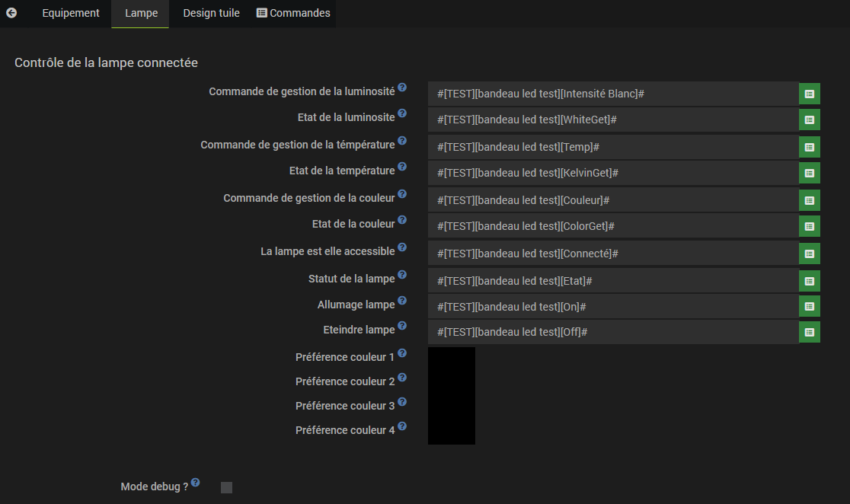
Task: Open command picker for Couleur field
Action: [x=810, y=200]
